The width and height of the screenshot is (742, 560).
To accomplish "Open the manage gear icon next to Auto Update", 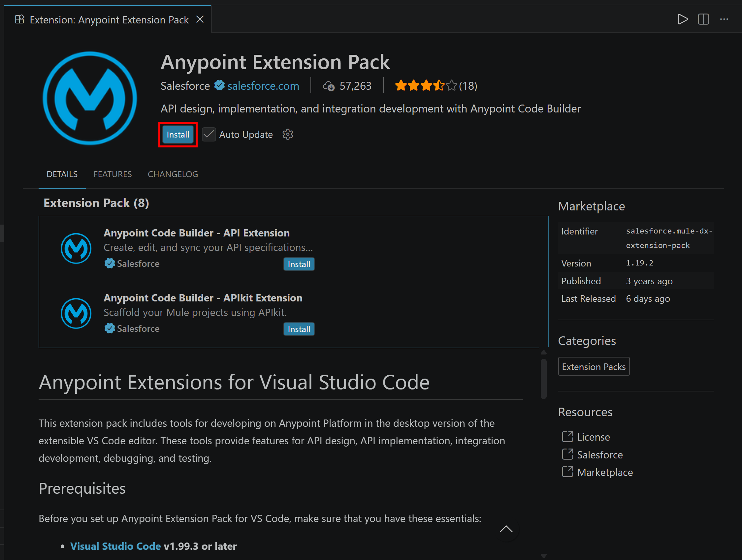I will click(x=288, y=135).
